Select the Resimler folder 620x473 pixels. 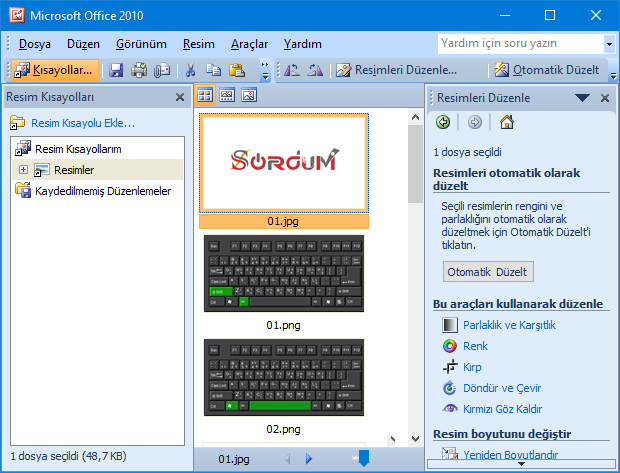[74, 170]
